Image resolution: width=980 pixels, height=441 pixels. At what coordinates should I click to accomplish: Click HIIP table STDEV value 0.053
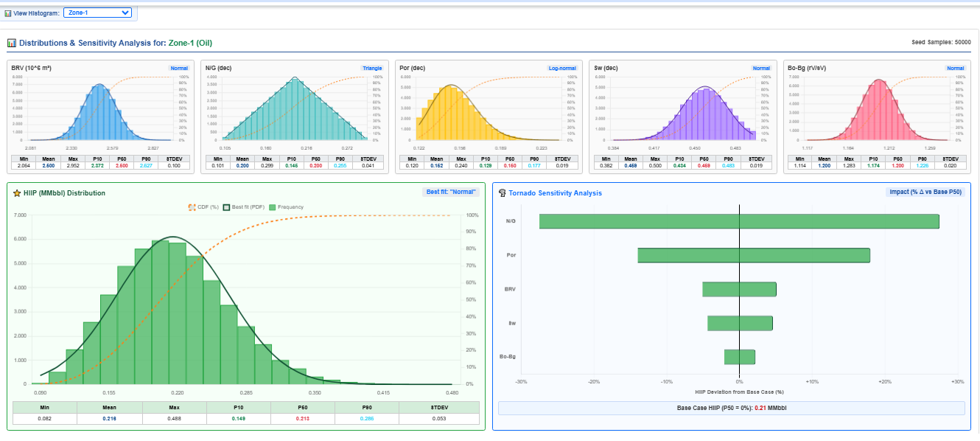pos(439,419)
